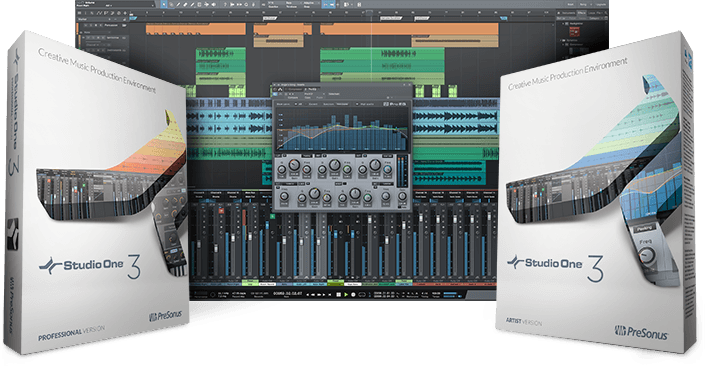Click PROFESSIONAL VERSION text on left box
705x366 pixels.
(x=71, y=334)
